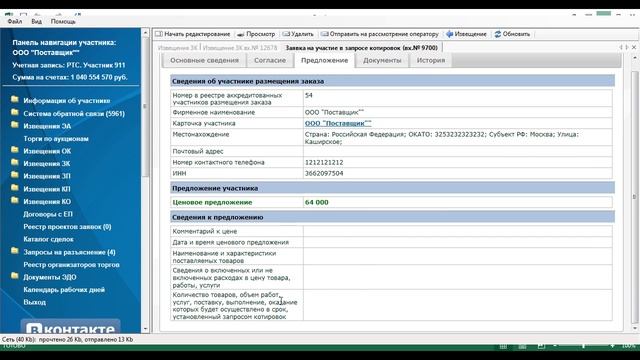Open the Вид menu

click(36, 21)
